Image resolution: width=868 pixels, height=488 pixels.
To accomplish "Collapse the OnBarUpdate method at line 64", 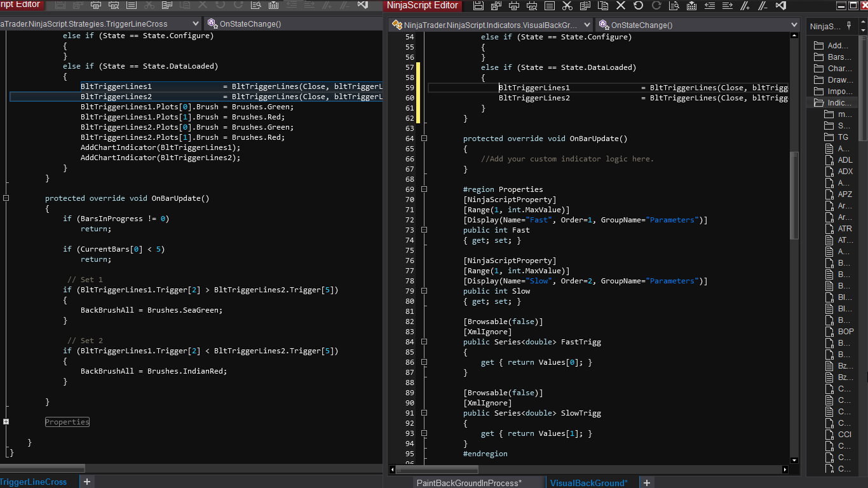I will point(424,139).
